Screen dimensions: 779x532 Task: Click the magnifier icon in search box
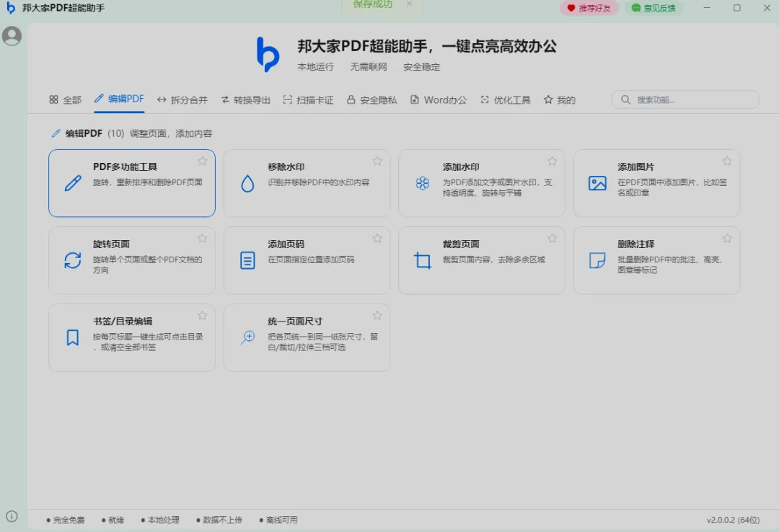click(x=625, y=99)
